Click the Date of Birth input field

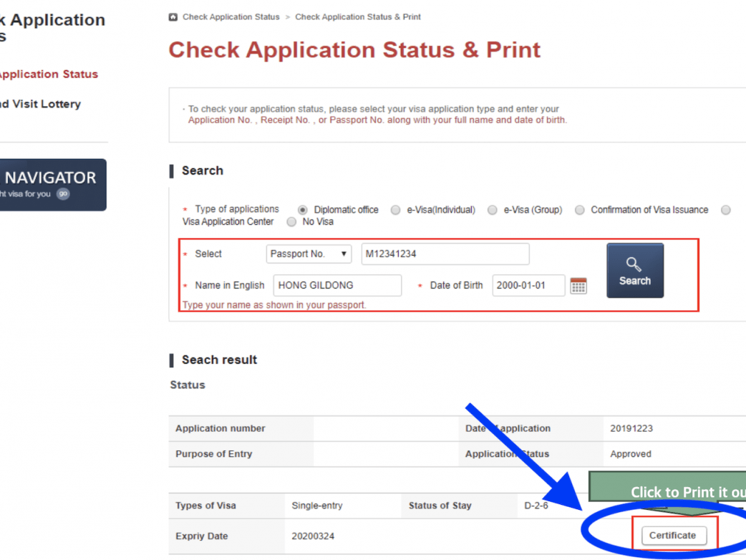pos(528,286)
